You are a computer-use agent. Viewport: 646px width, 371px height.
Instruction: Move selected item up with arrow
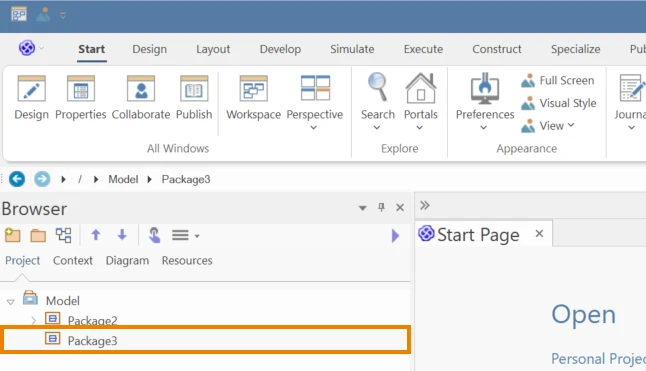[x=96, y=235]
